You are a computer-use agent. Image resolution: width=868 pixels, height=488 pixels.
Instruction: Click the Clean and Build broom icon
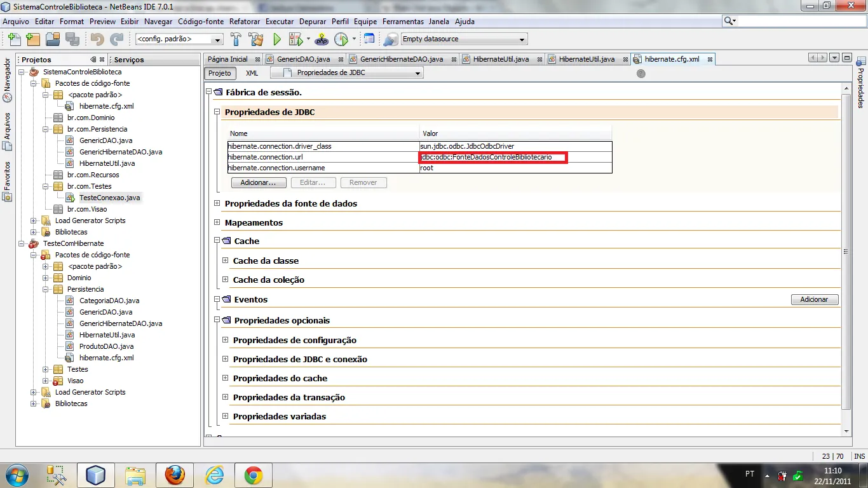tap(256, 39)
